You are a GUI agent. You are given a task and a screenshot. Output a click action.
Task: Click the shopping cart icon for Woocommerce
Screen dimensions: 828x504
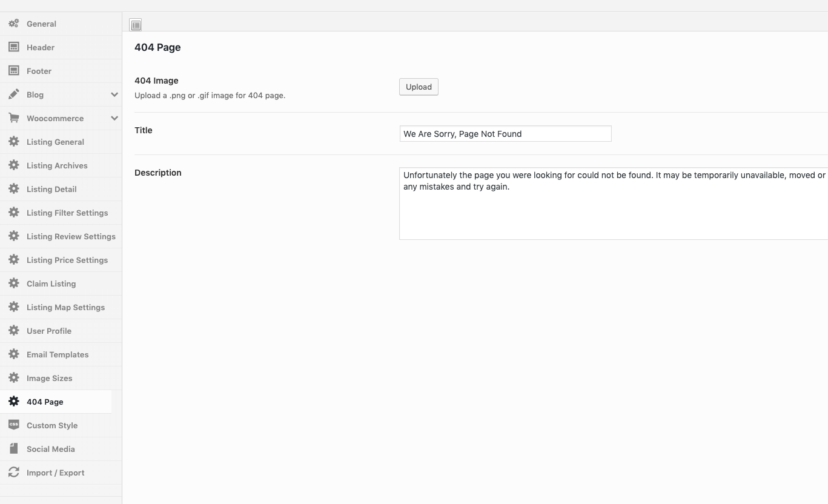pyautogui.click(x=13, y=118)
